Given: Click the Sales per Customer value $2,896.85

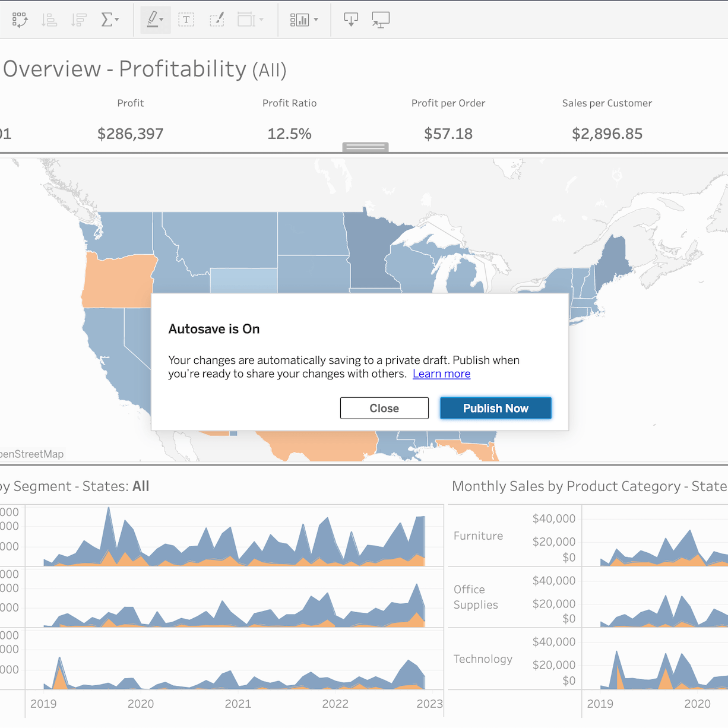Looking at the screenshot, I should coord(607,134).
